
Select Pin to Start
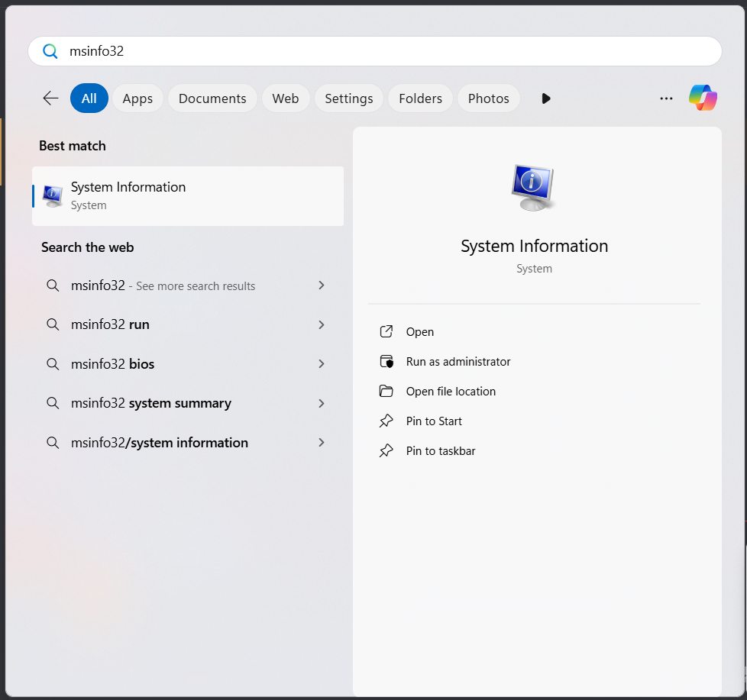tap(434, 421)
